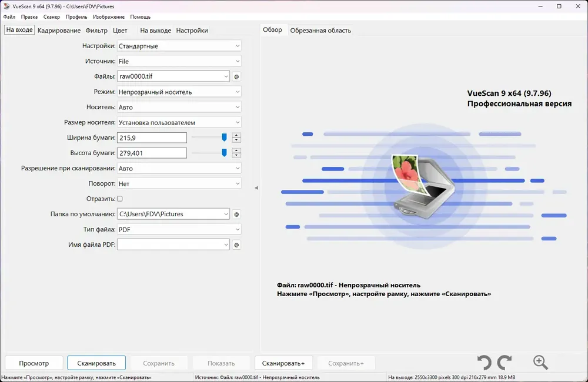The image size is (588, 382).
Task: Click the Высота бумаги slider handle
Action: pyautogui.click(x=224, y=153)
